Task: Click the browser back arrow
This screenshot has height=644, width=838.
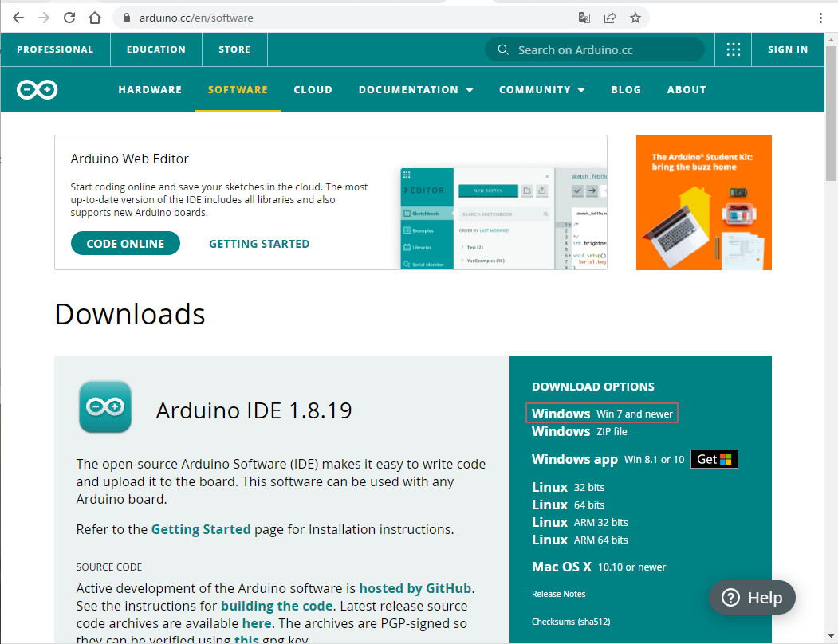Action: point(18,18)
